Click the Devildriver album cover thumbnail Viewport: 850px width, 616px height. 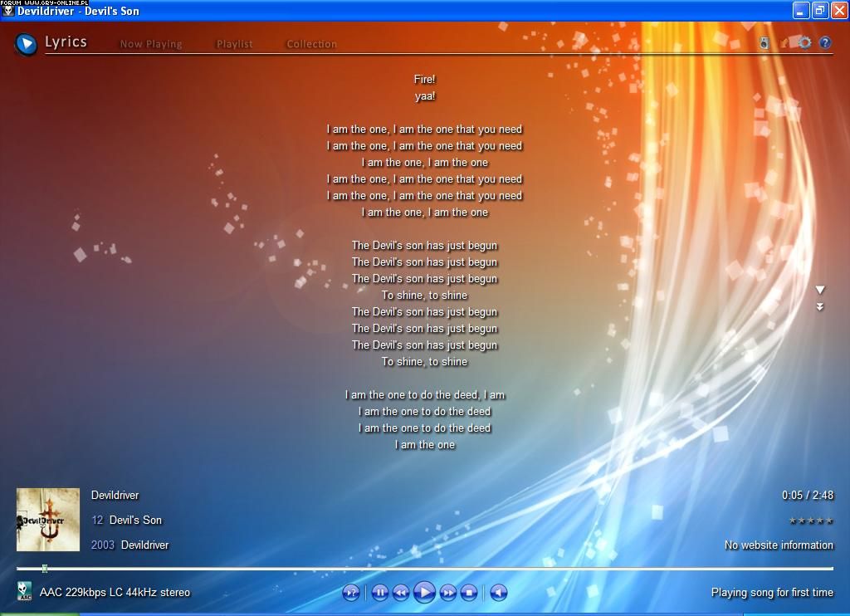48,520
